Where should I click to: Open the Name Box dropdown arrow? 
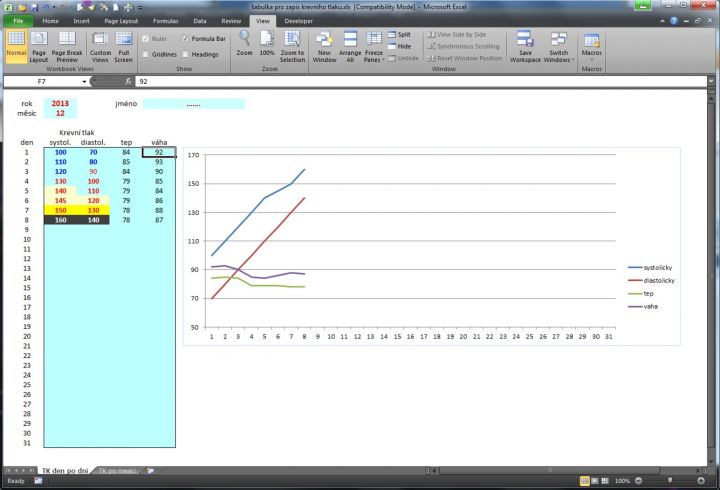84,82
